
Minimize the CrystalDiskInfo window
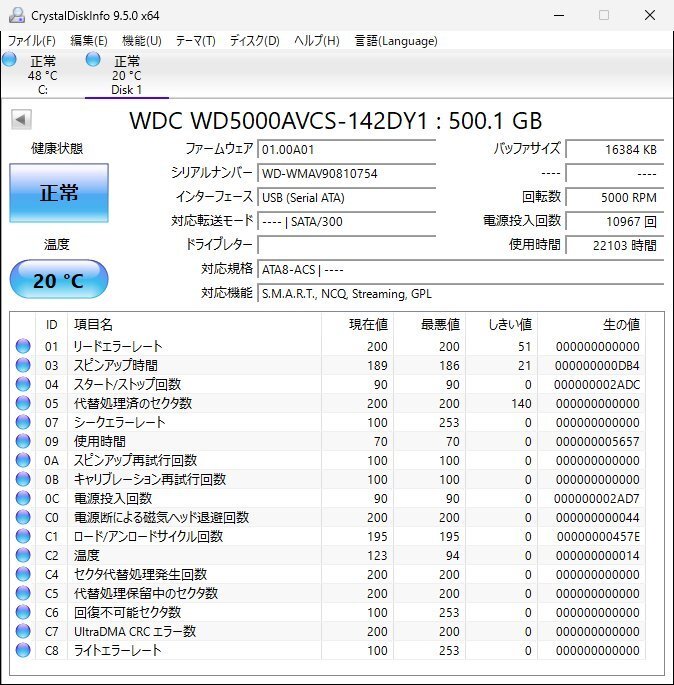tap(559, 15)
